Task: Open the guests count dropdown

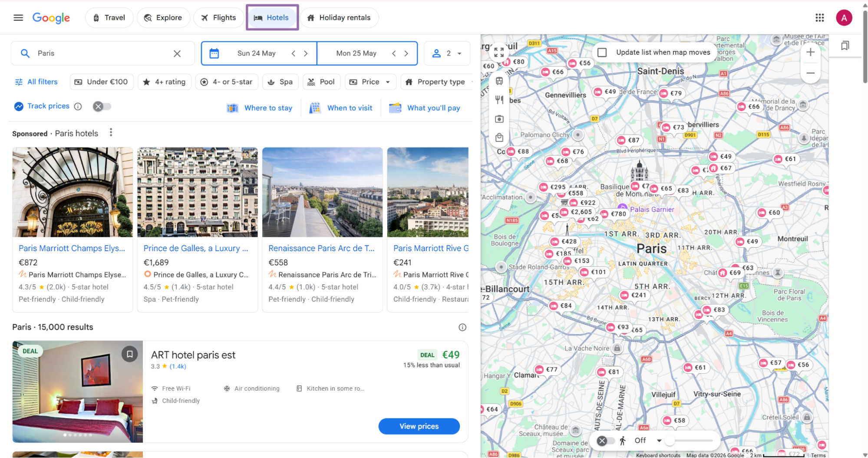Action: (447, 53)
